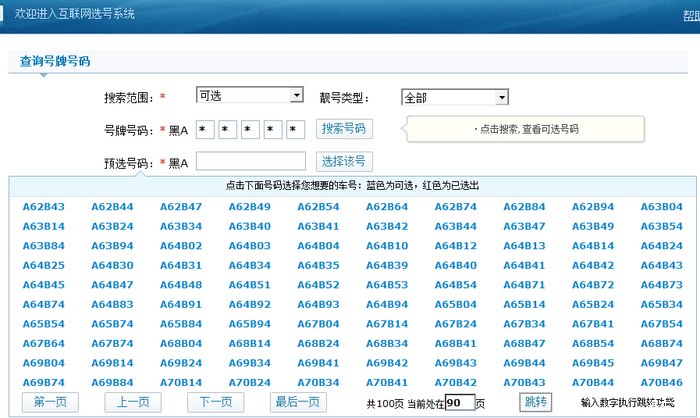The width and height of the screenshot is (700, 418).
Task: Open the 搜索范围 dropdown showing 可选
Action: click(x=250, y=95)
